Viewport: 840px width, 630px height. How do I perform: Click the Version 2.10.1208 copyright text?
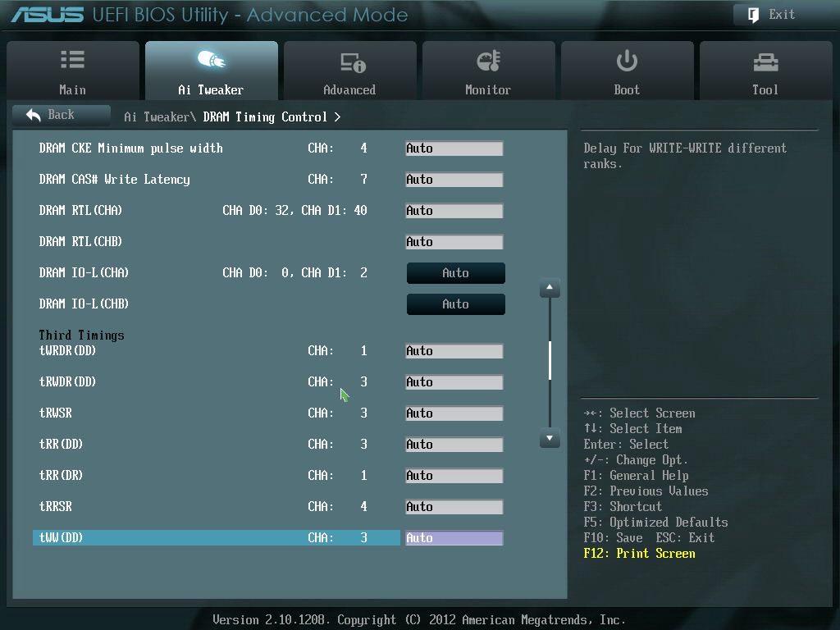[419, 620]
